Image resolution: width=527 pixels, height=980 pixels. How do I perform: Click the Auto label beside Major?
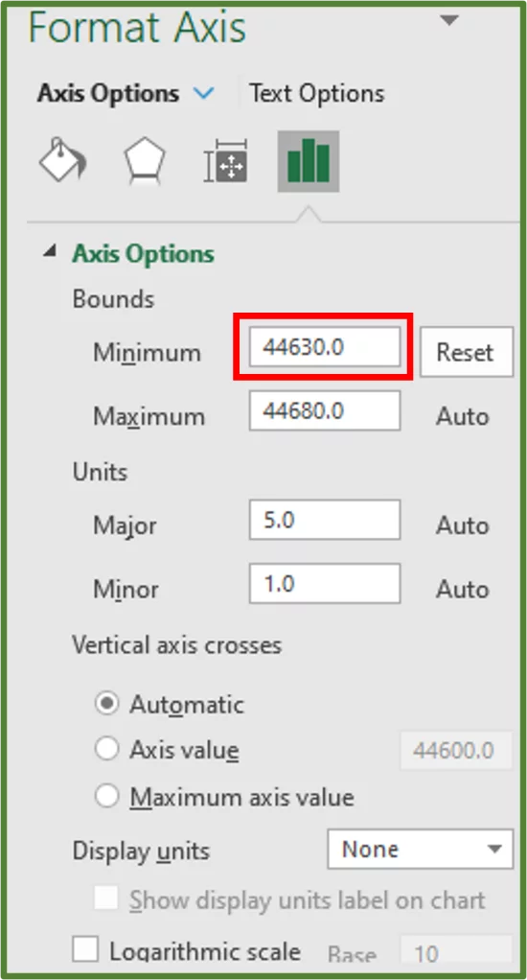[462, 525]
